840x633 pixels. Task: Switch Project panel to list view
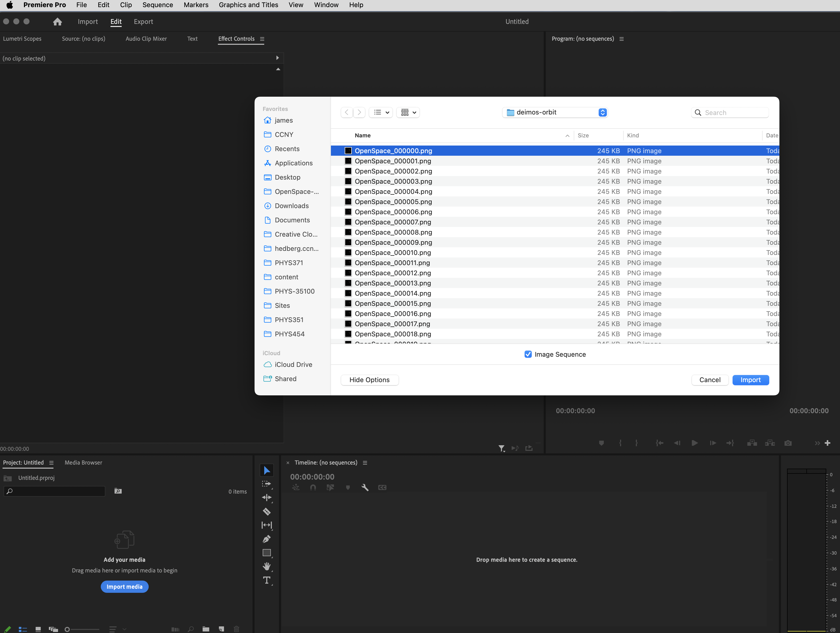[x=23, y=629]
